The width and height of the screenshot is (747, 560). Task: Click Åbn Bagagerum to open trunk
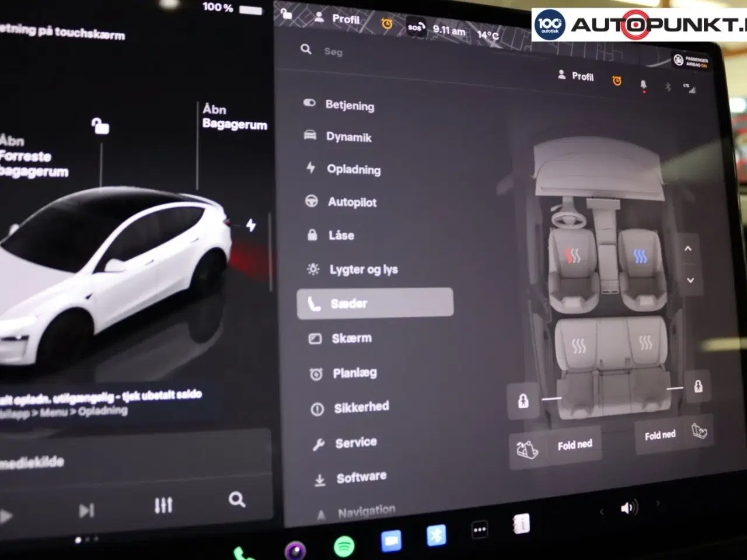pos(234,117)
